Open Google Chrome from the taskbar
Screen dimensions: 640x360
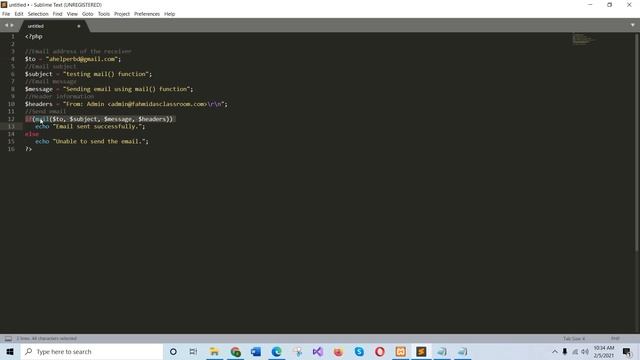pos(235,351)
